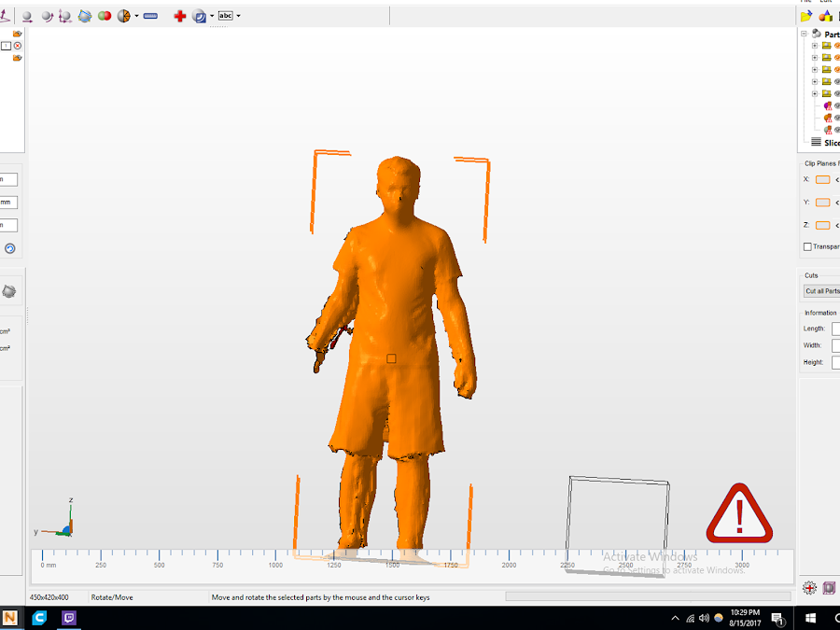Click the orange triangulated sphere mesh icon
840x630 pixels.
coord(124,16)
